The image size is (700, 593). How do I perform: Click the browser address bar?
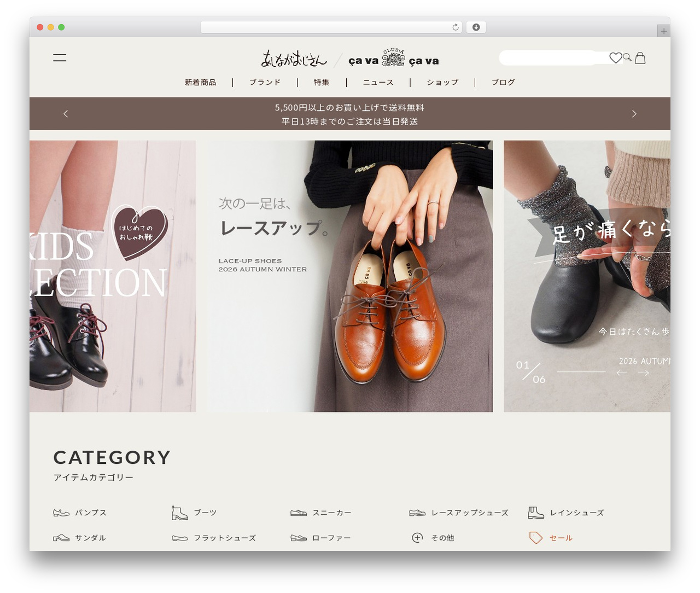point(331,27)
